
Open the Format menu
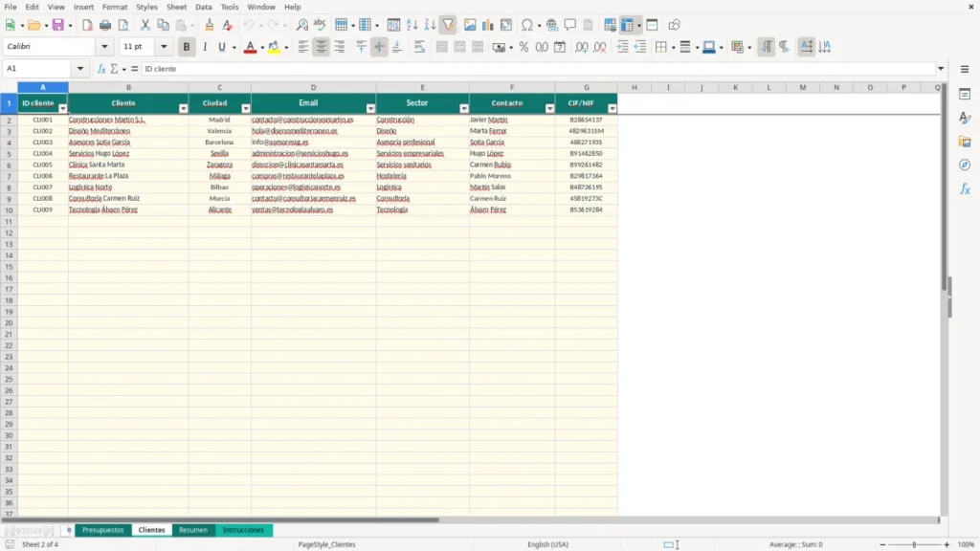point(115,7)
